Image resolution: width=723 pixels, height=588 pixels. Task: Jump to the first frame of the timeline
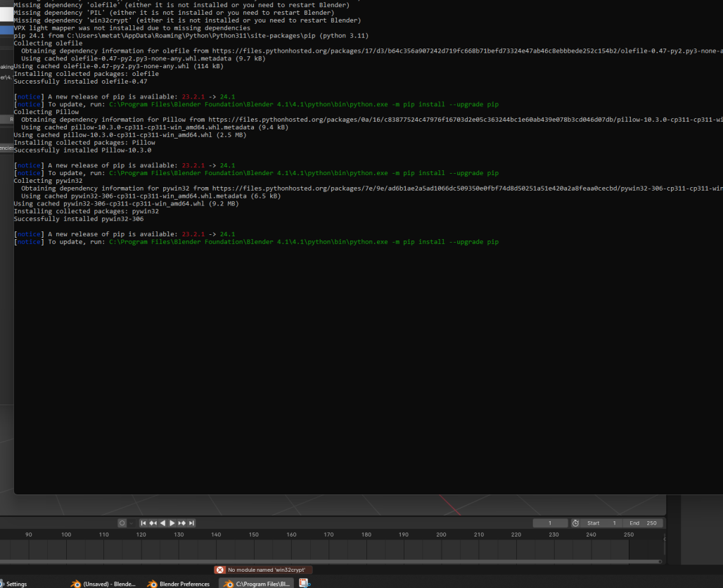point(143,523)
